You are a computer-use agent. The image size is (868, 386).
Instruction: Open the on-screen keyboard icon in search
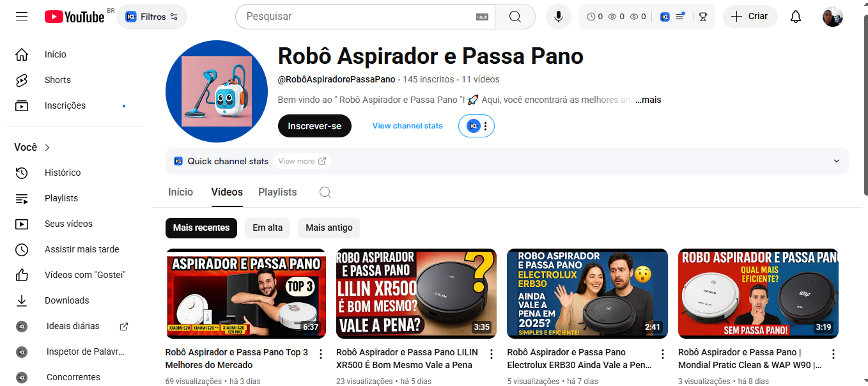click(482, 17)
